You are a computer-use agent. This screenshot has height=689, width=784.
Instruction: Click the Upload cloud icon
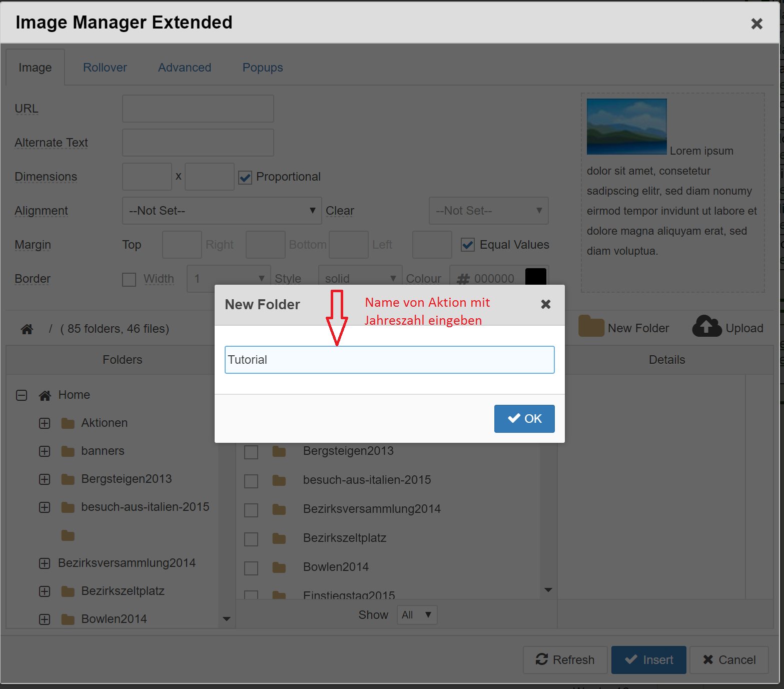click(x=706, y=326)
